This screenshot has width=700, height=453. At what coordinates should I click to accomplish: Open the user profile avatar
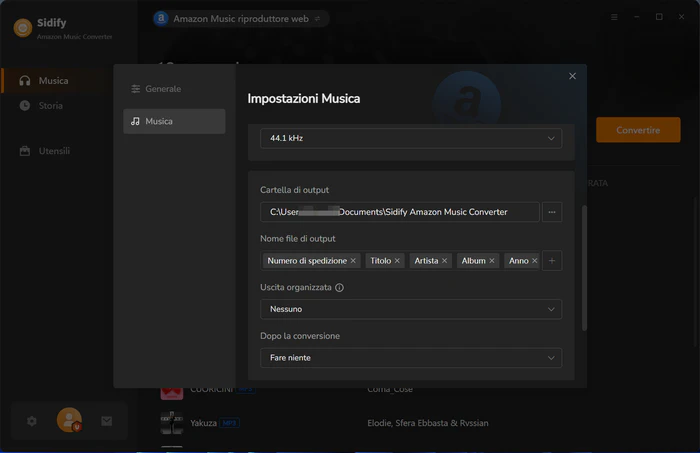(x=69, y=420)
